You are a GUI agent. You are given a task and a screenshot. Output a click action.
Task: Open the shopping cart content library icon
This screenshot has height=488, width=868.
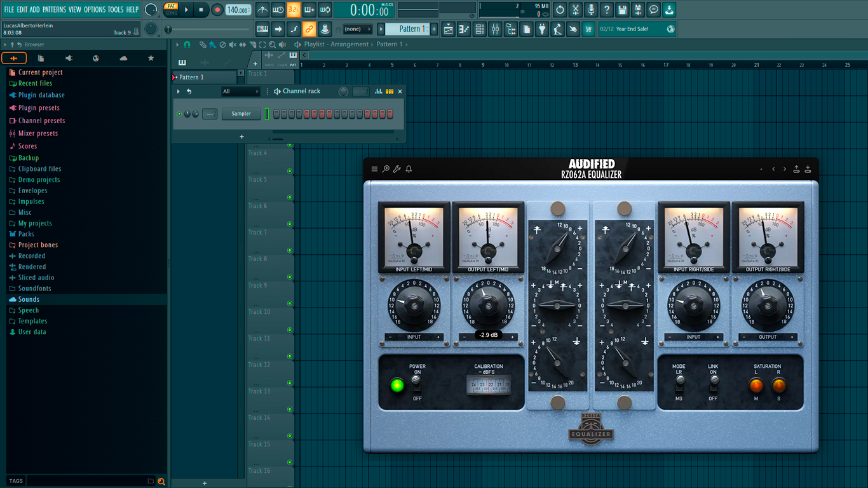coord(588,29)
